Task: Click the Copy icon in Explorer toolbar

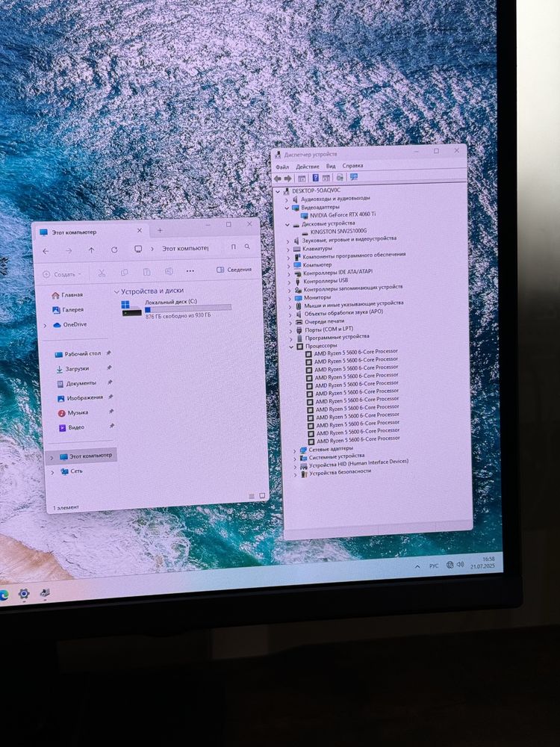Action: [x=124, y=273]
